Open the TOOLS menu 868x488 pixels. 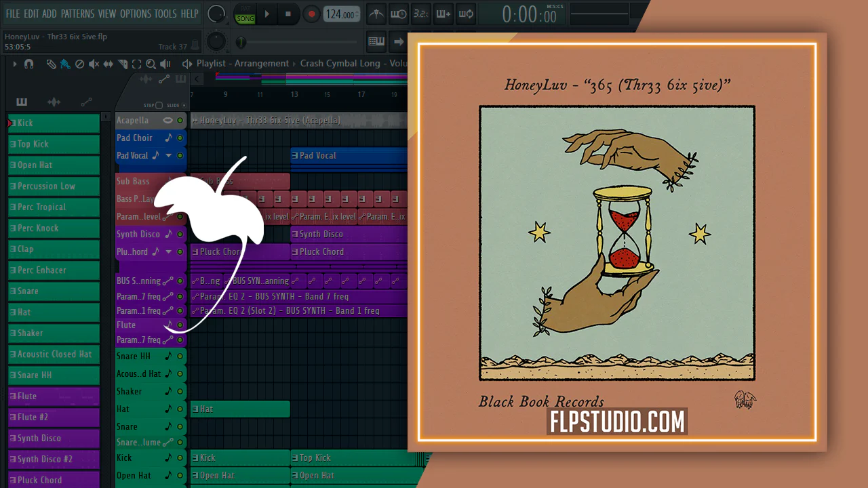click(165, 14)
